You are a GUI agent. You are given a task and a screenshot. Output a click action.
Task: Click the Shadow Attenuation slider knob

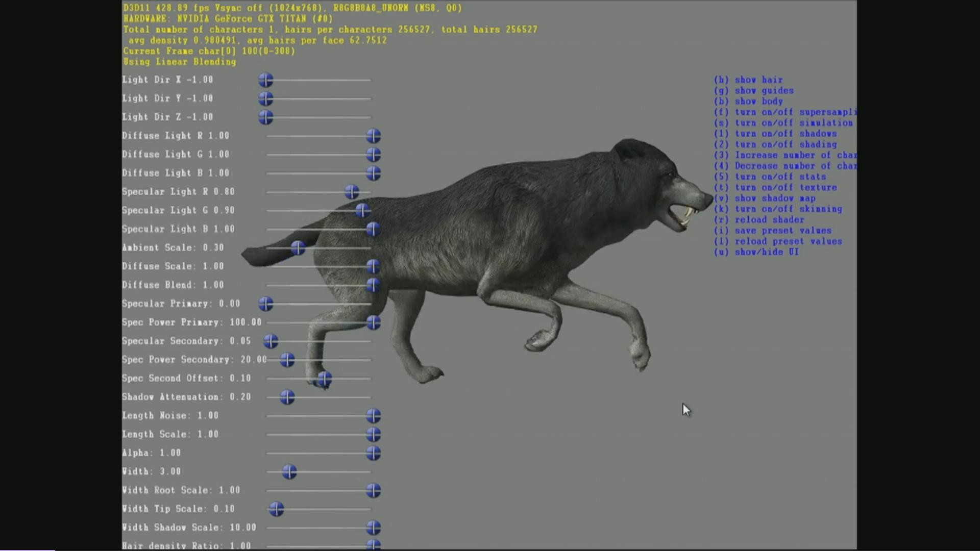click(x=287, y=397)
